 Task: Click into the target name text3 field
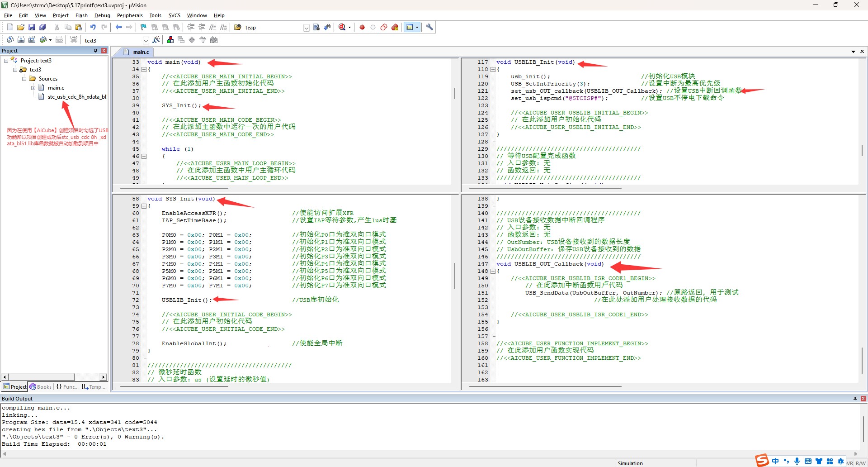[113, 40]
